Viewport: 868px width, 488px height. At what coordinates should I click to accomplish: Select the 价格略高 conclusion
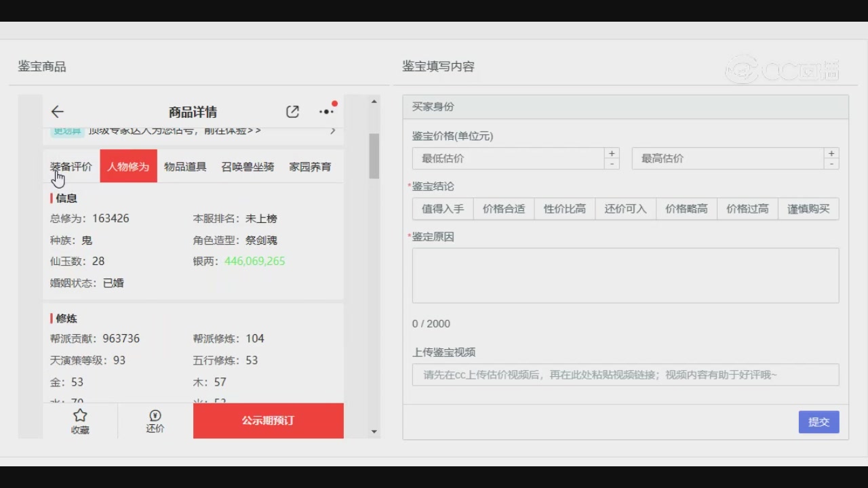click(x=686, y=209)
